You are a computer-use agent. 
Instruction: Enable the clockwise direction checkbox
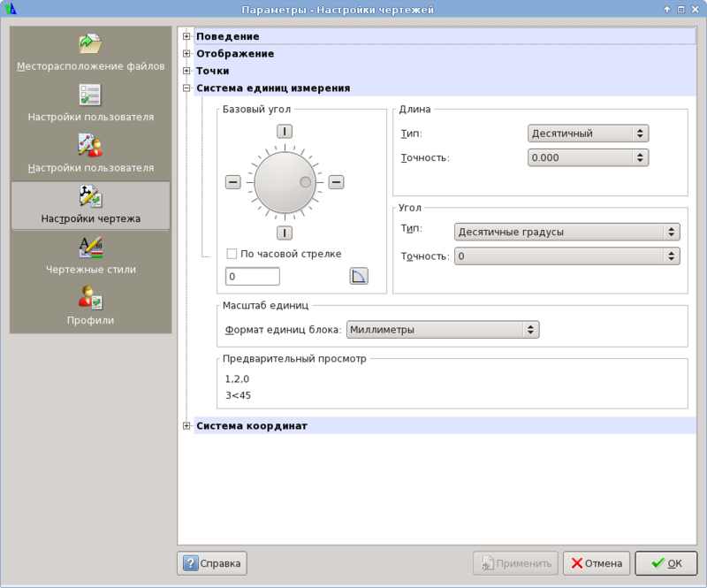click(x=232, y=254)
